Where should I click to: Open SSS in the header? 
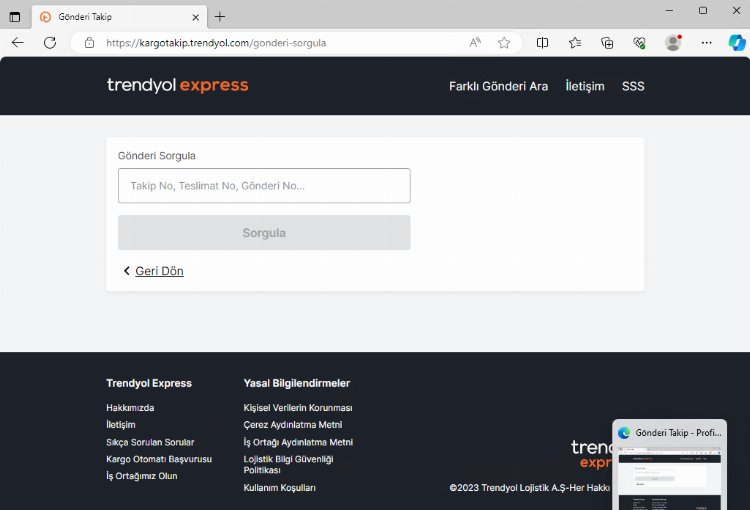click(x=633, y=86)
